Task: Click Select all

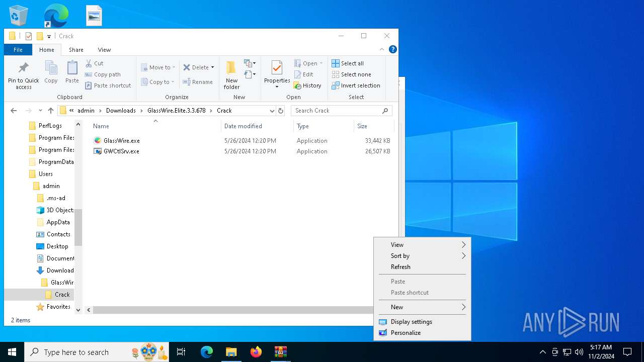Action: [x=348, y=63]
